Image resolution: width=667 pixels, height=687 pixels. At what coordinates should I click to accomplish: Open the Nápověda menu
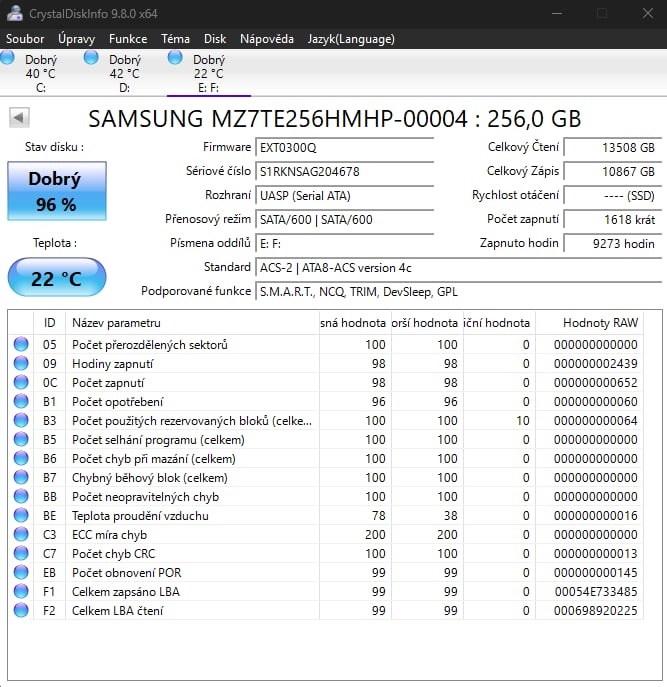point(266,39)
